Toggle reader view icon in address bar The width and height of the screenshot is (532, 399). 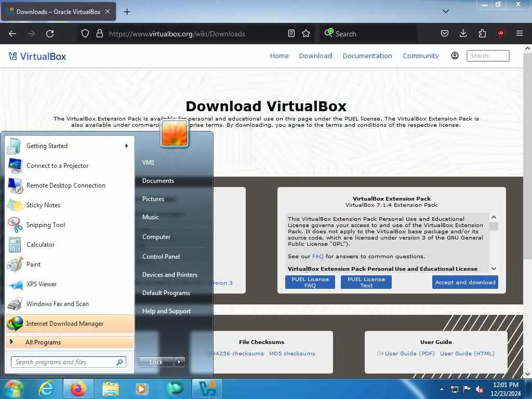pos(291,33)
